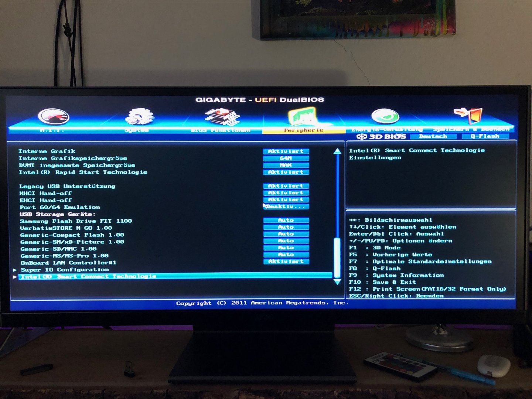Select the System gears icon

[139, 117]
